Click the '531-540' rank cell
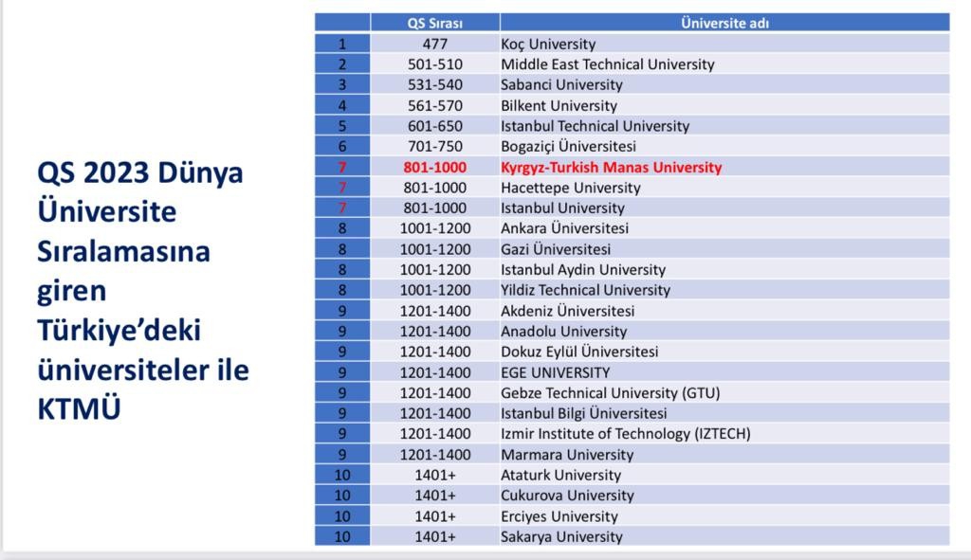 click(x=434, y=84)
